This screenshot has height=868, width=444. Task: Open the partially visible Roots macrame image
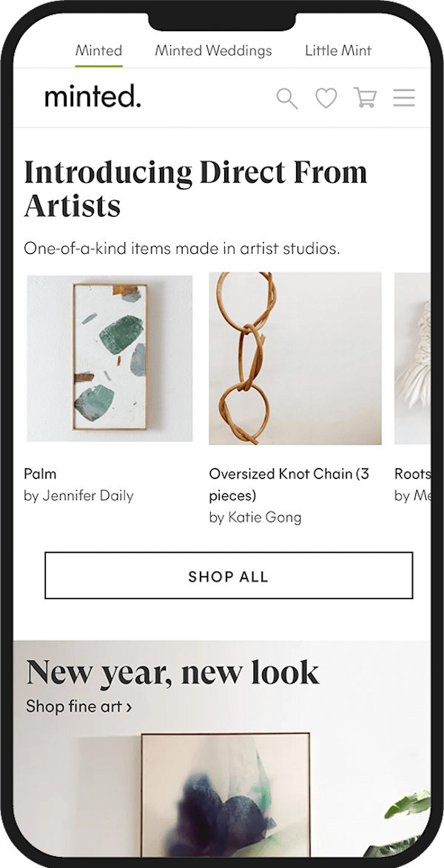click(412, 358)
